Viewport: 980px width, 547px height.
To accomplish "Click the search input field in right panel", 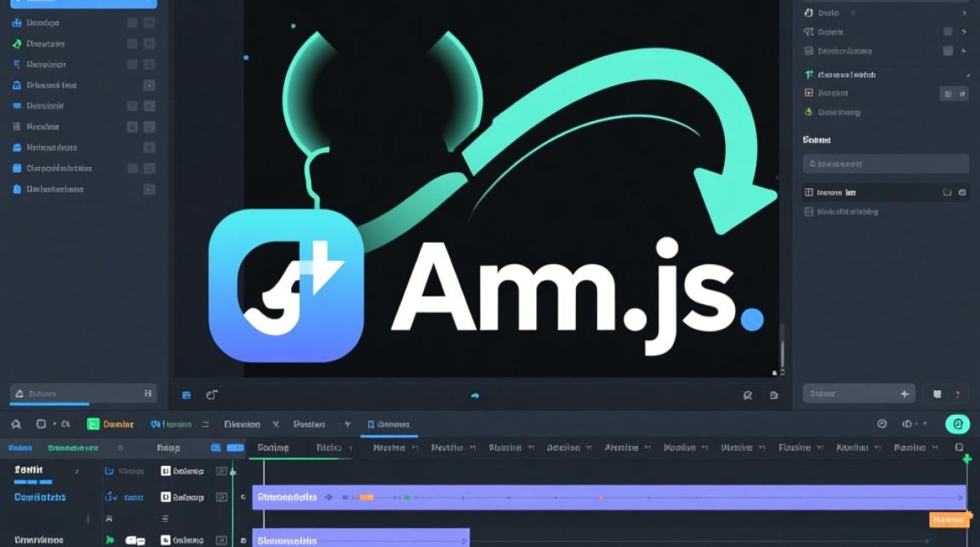I will pyautogui.click(x=885, y=164).
